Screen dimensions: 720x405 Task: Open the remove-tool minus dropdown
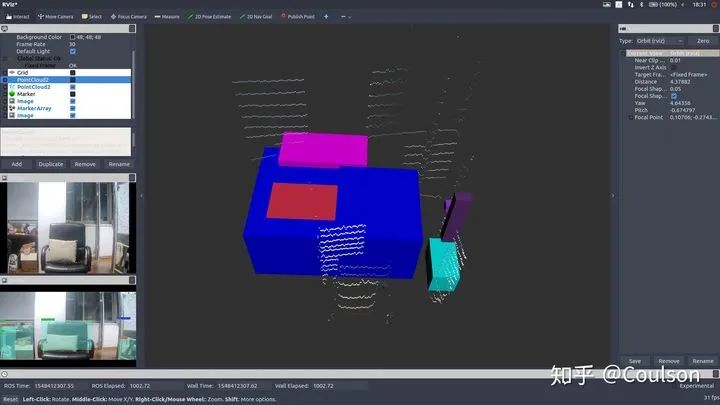tap(346, 17)
